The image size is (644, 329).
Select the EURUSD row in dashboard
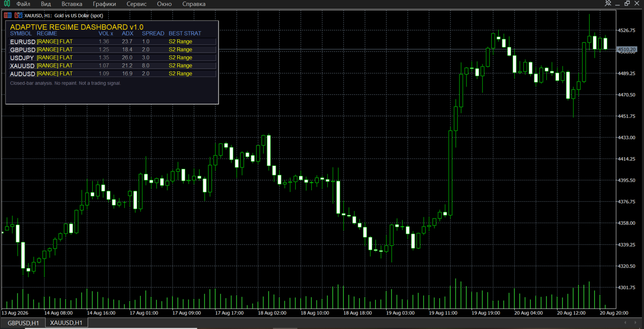click(x=112, y=42)
